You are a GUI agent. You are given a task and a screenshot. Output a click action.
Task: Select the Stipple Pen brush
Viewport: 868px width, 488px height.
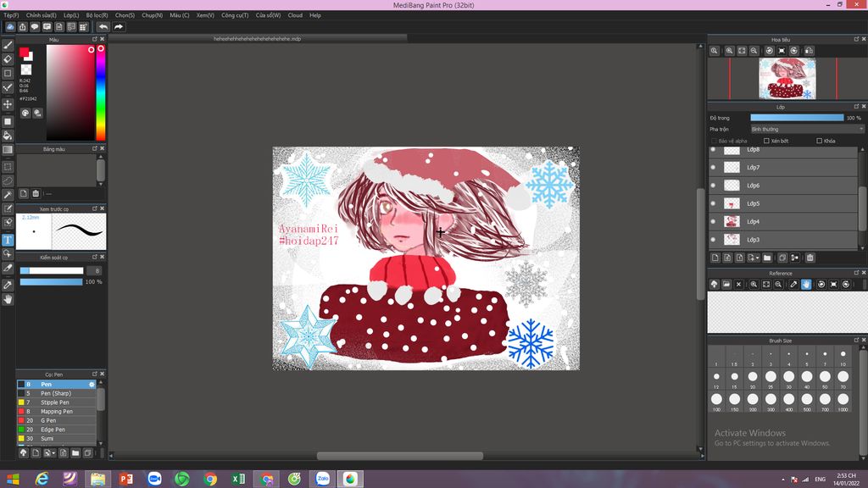[x=56, y=402]
